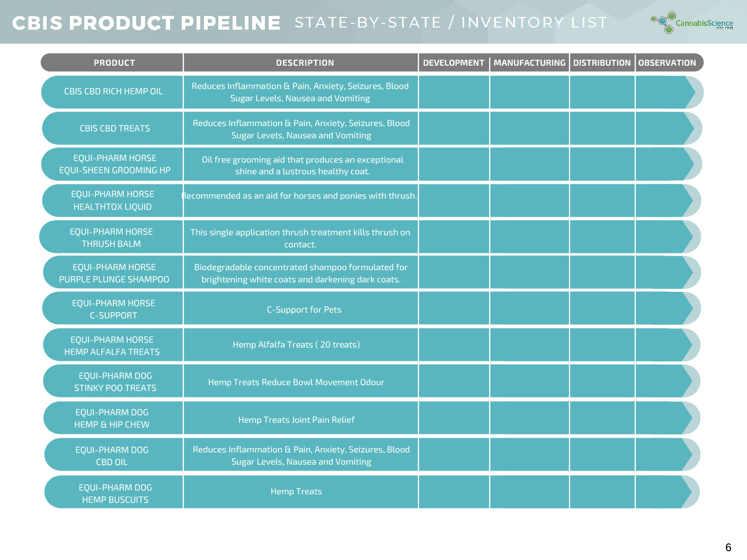Click the CBIS CBD TREATS description text
The image size is (747, 560).
(x=301, y=129)
